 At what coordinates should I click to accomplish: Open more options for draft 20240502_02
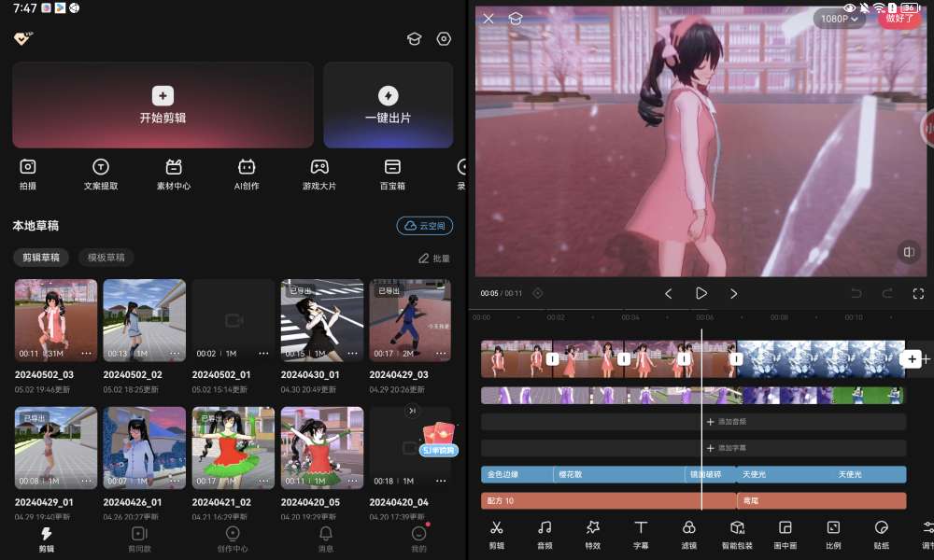[176, 354]
